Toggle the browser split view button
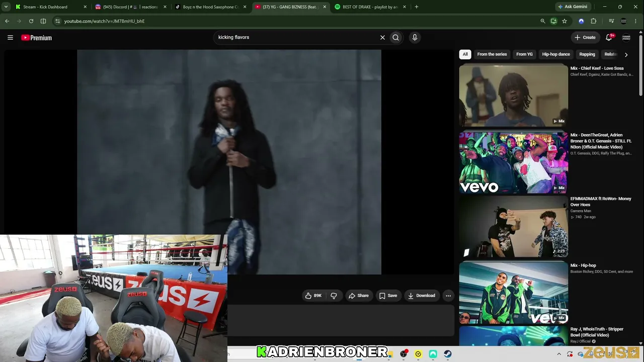This screenshot has height=362, width=644. tap(43, 21)
